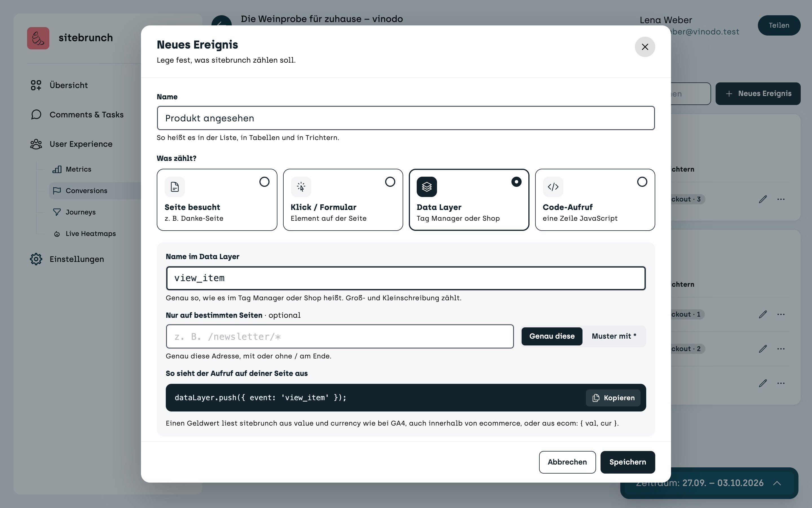Expand the Zeitraum date range chevron
The width and height of the screenshot is (812, 508).
click(777, 483)
